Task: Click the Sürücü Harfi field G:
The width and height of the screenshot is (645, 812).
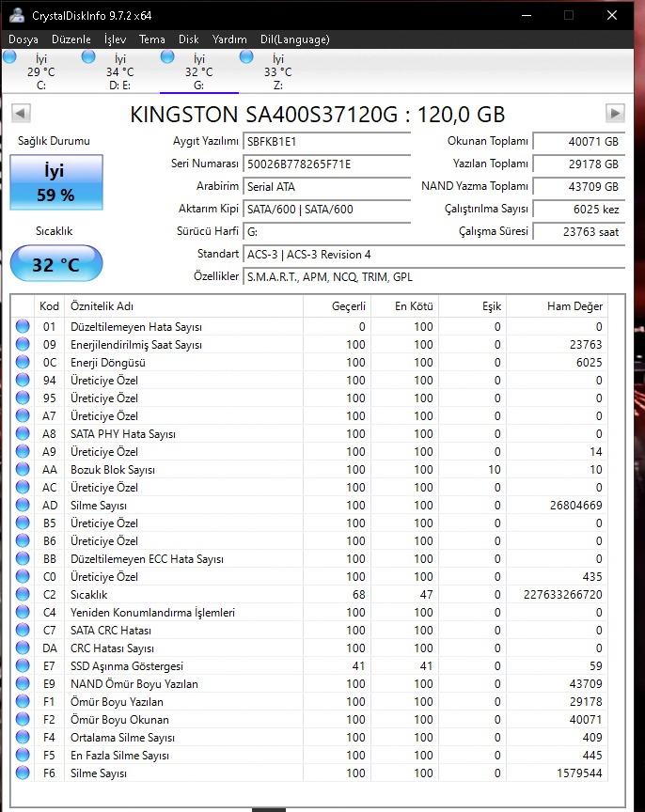Action: (327, 231)
